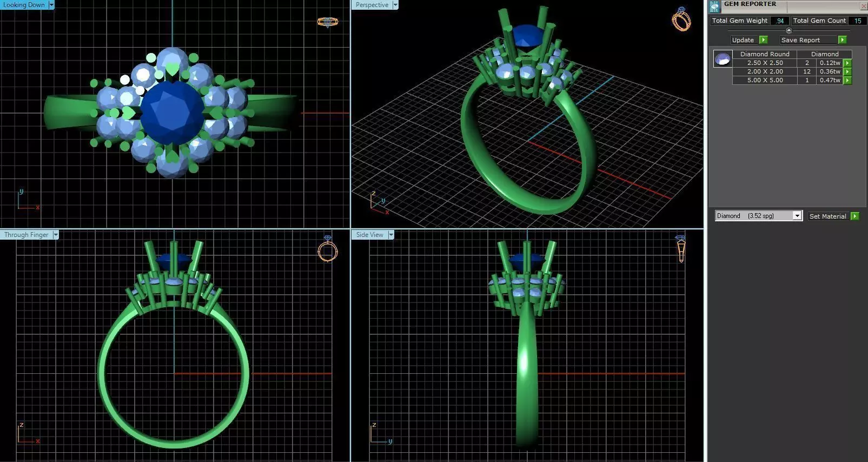
Task: Click the Save Report button
Action: tap(809, 40)
